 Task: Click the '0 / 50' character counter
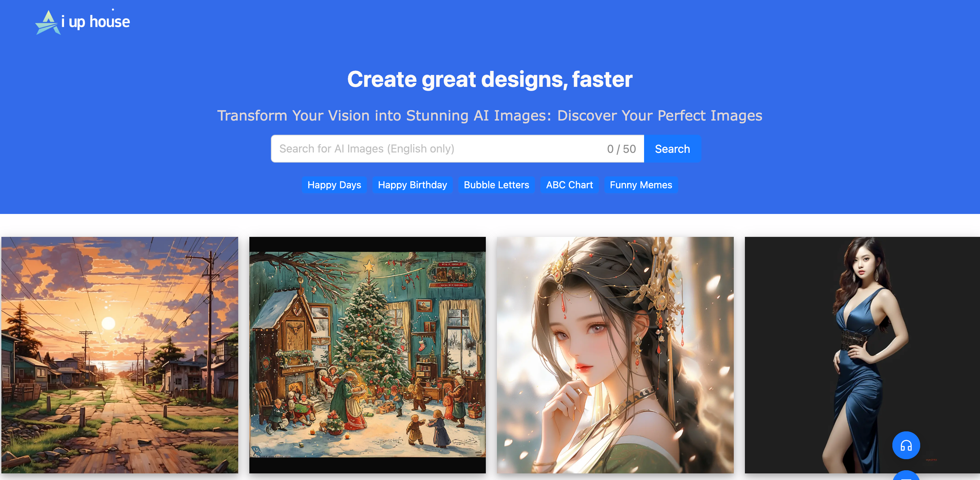[x=621, y=149]
